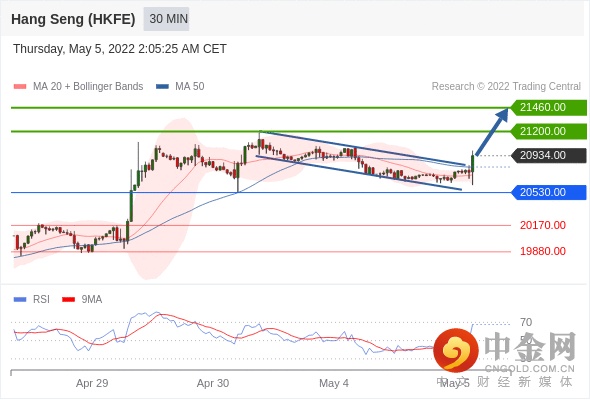Image resolution: width=590 pixels, height=400 pixels.
Task: Click the '9MA' legend label
Action: pos(91,300)
